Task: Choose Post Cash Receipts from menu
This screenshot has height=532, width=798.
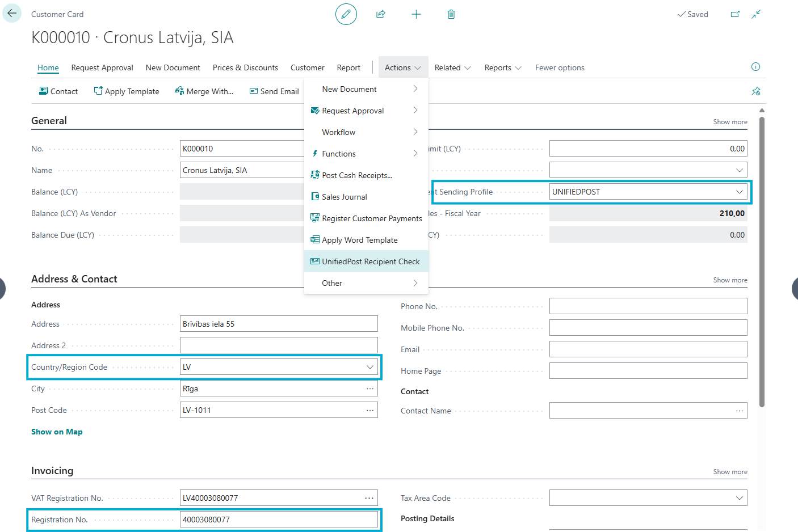Action: (x=356, y=175)
